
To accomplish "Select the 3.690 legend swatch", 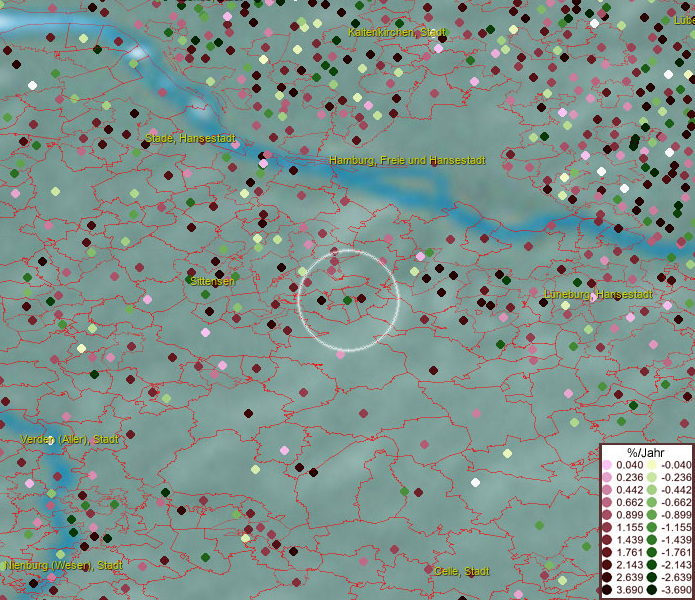I will pyautogui.click(x=607, y=590).
